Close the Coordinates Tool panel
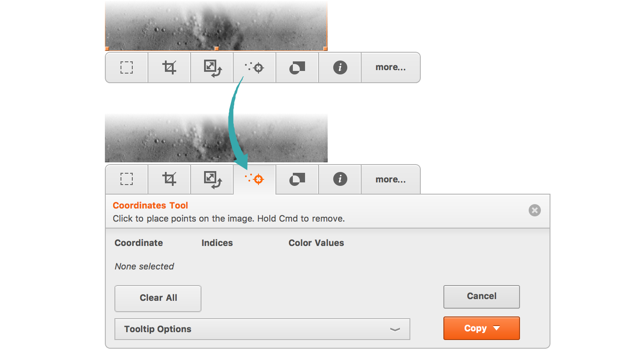The image size is (644, 350). tap(535, 211)
